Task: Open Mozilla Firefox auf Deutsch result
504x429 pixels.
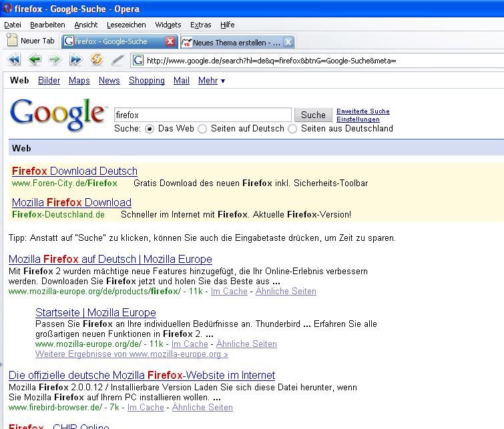Action: tap(110, 259)
